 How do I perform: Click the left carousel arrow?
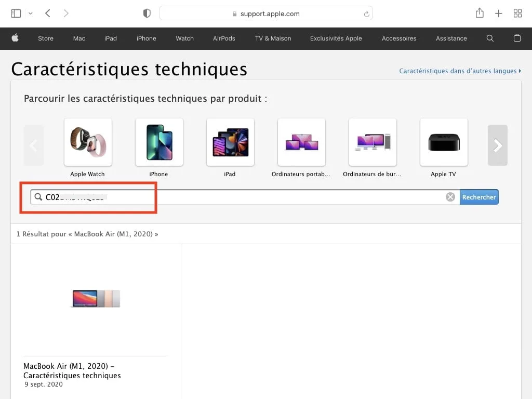click(x=34, y=145)
